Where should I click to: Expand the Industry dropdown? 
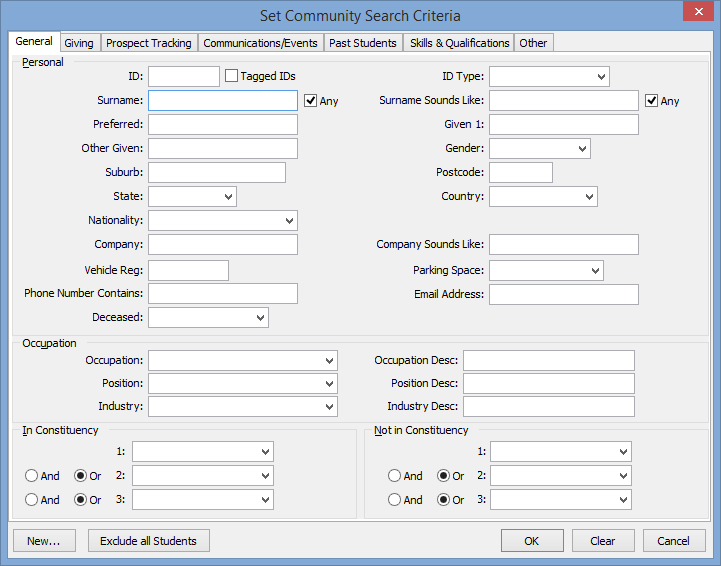click(243, 406)
